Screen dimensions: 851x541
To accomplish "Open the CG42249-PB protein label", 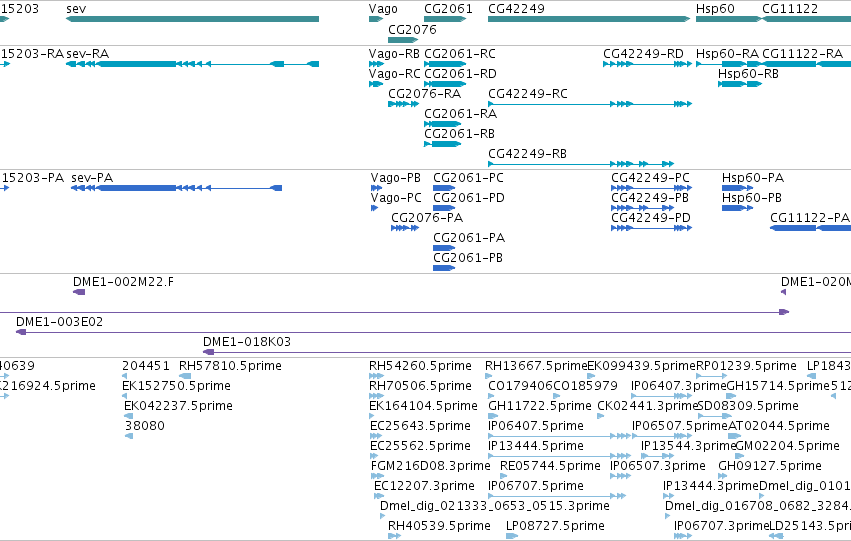I will [650, 198].
